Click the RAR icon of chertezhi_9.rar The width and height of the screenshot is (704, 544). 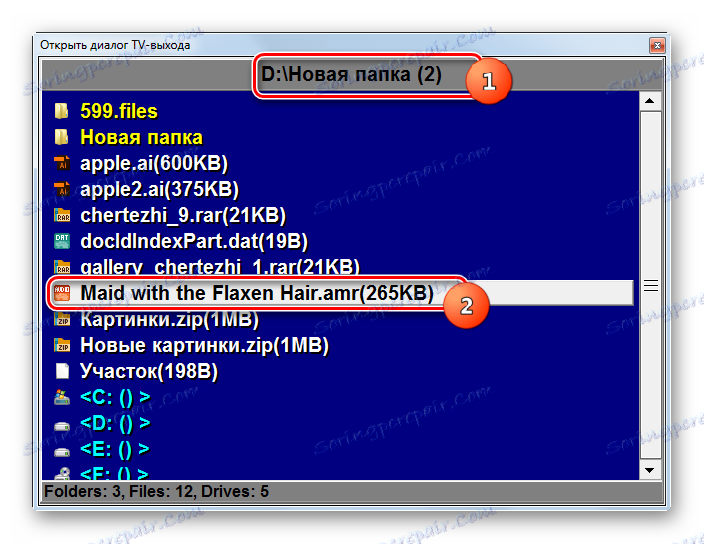pos(62,215)
